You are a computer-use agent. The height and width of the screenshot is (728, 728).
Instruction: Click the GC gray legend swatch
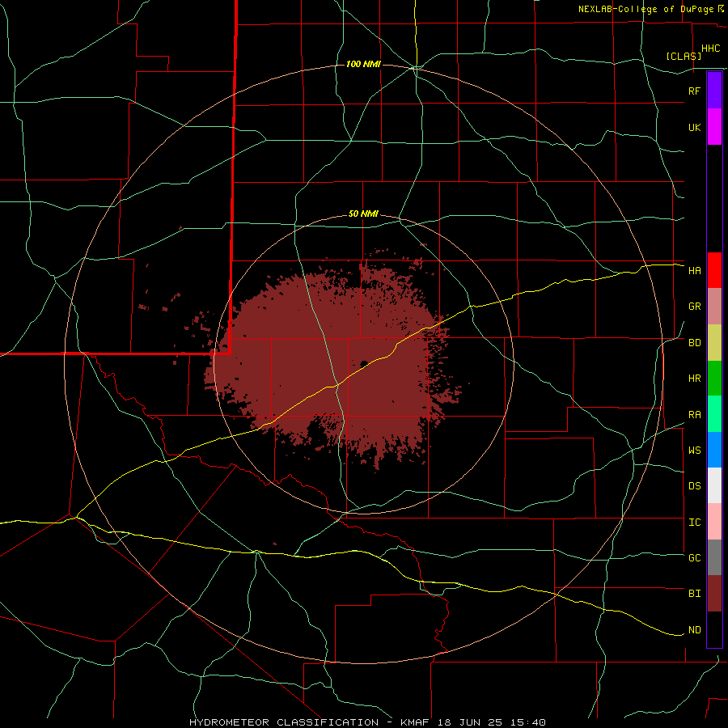tap(714, 557)
